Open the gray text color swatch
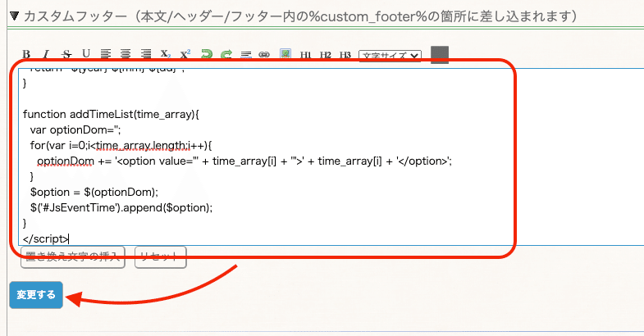644x336 pixels. click(x=440, y=54)
